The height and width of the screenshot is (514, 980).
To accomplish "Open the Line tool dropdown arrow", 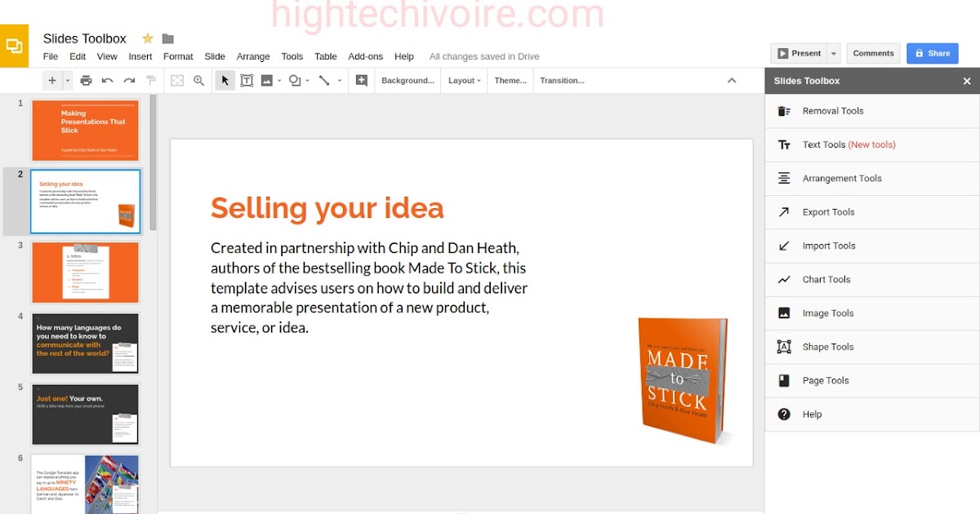I will [x=341, y=80].
